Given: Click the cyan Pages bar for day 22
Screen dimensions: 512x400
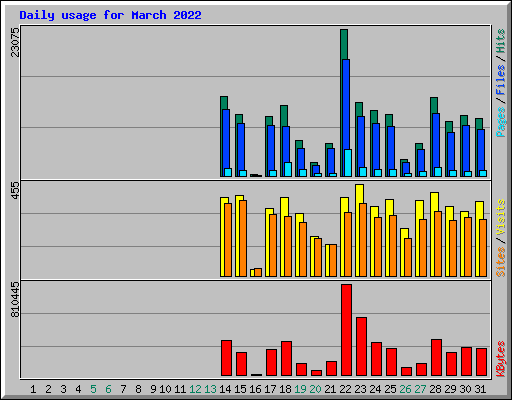Looking at the screenshot, I should [x=348, y=163].
